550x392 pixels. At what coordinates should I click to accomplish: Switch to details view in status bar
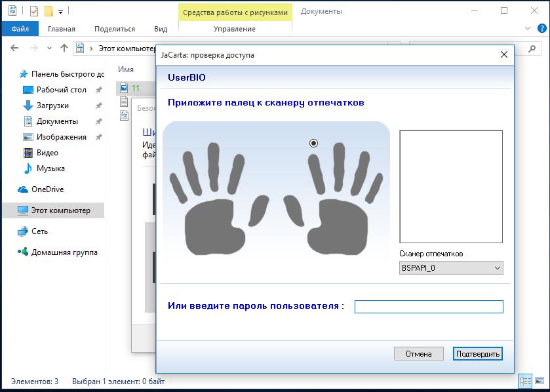tap(526, 381)
